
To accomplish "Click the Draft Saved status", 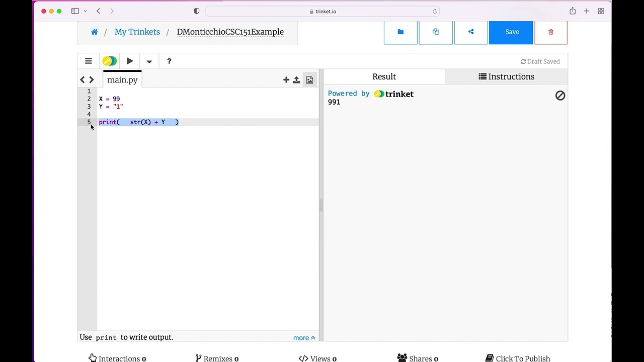I will pyautogui.click(x=540, y=62).
